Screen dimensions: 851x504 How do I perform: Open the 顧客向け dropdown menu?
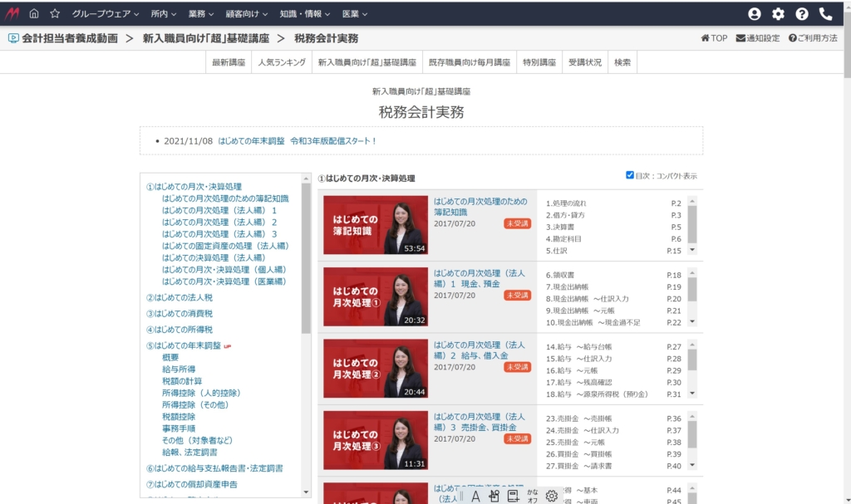pyautogui.click(x=246, y=14)
